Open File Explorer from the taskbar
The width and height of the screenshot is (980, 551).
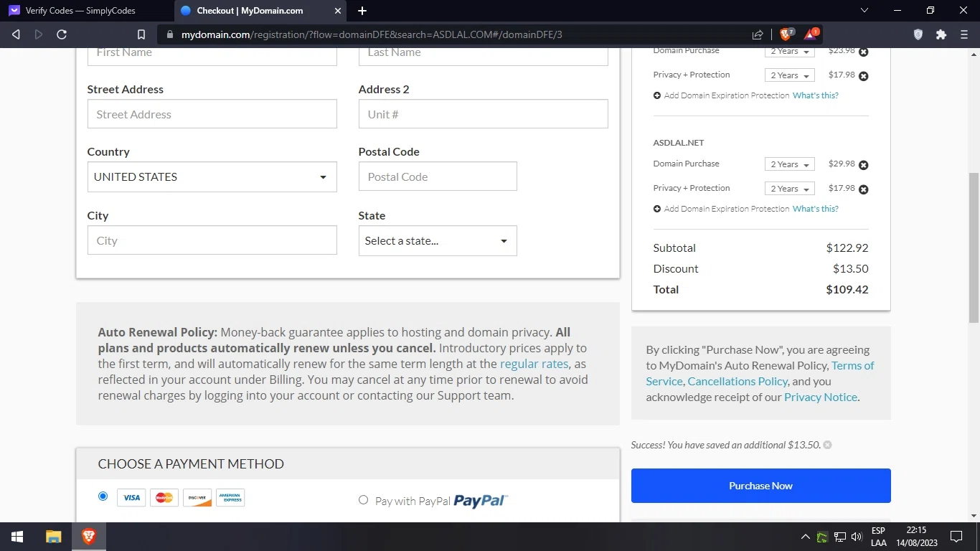click(54, 537)
